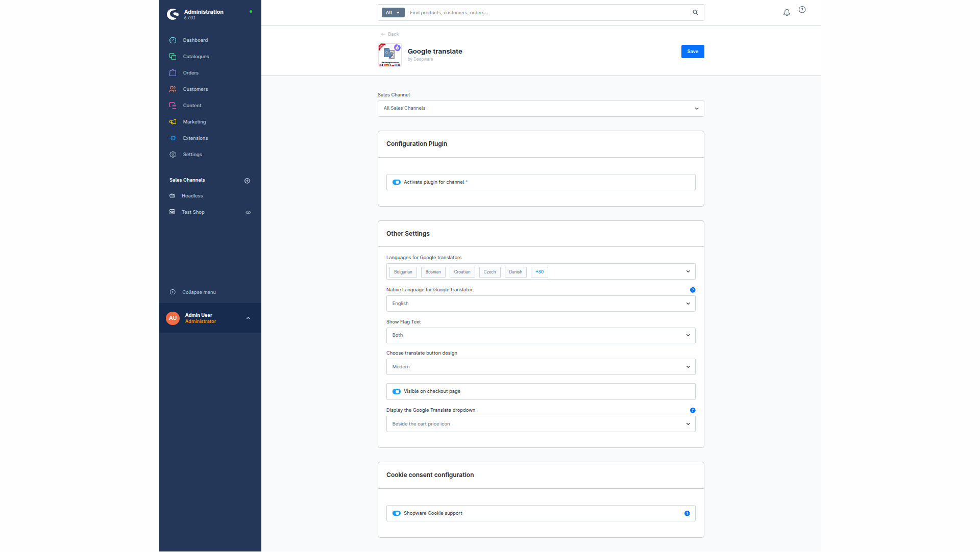Click the Danish language tag
The image size is (980, 552).
pos(516,272)
